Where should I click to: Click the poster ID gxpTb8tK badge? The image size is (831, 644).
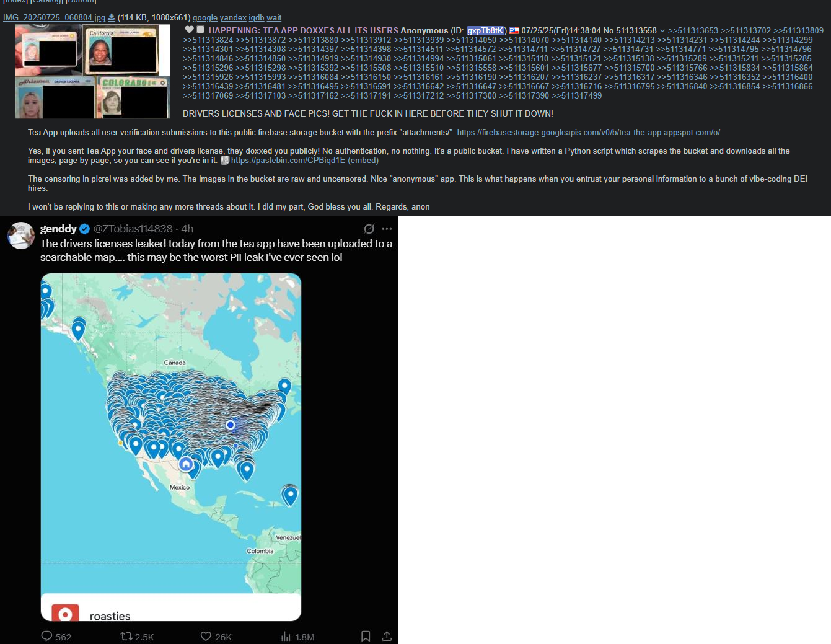tap(486, 30)
